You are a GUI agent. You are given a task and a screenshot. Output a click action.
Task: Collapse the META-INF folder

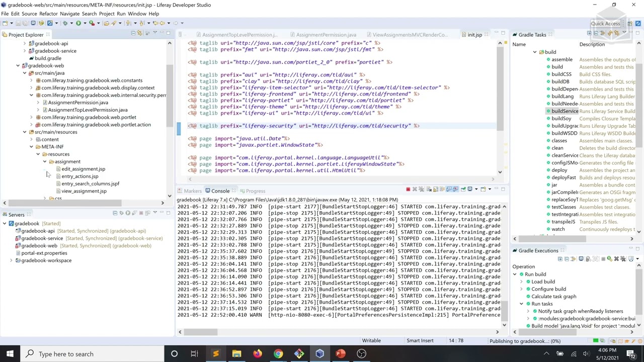coord(31,147)
